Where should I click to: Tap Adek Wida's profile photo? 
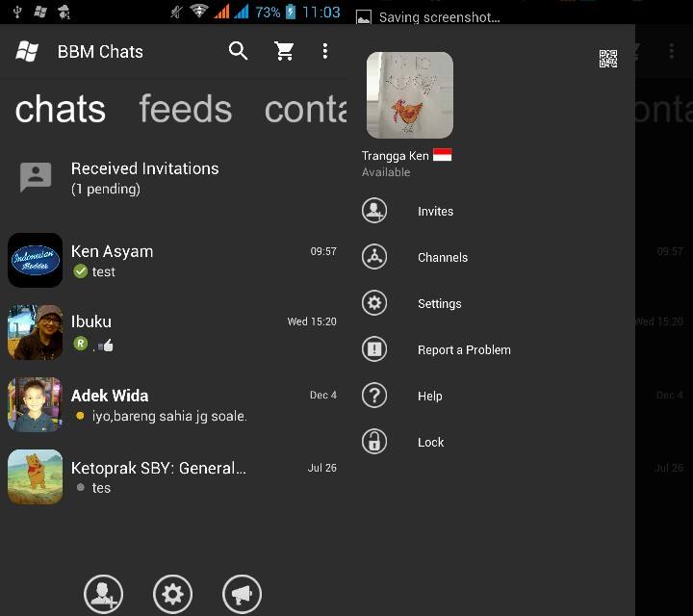click(x=35, y=404)
